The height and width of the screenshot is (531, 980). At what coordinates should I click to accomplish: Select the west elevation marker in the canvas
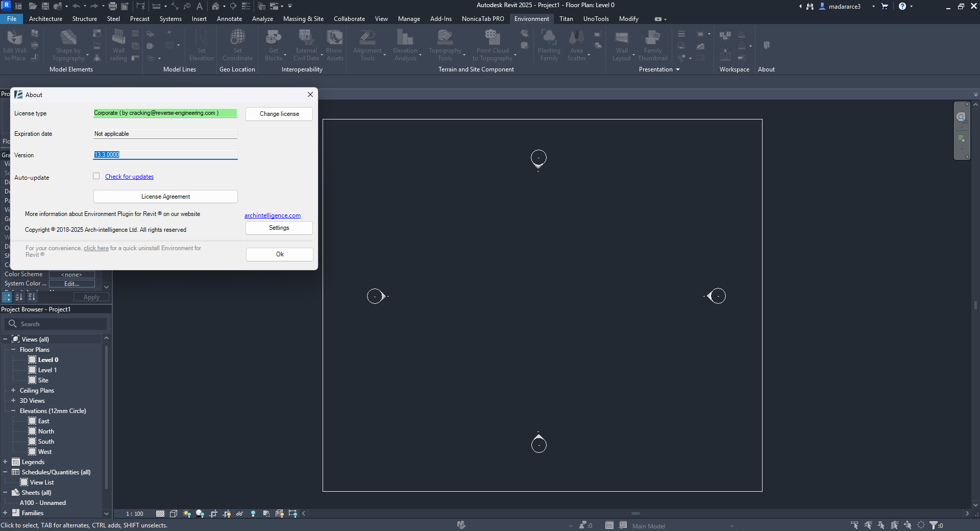376,296
